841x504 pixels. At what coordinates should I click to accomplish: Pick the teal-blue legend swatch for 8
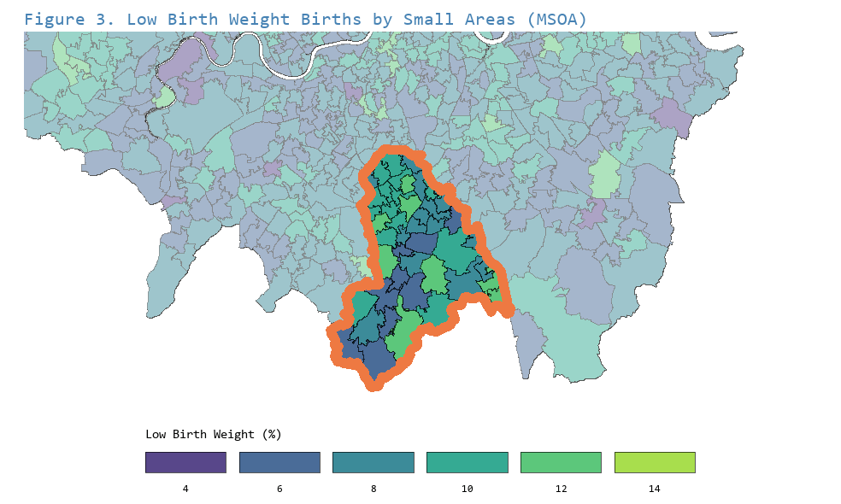tap(373, 462)
